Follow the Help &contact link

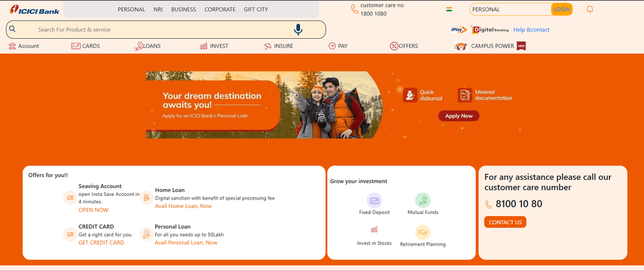[531, 30]
